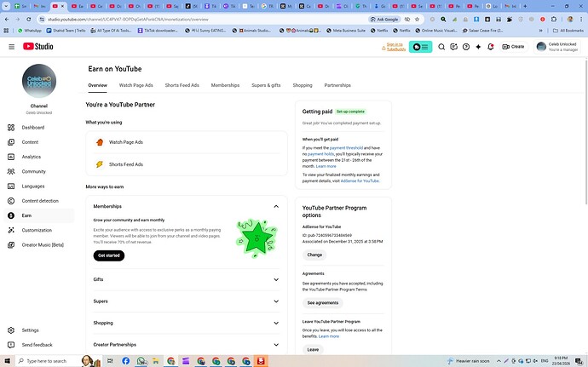Open Content in the sidebar
Image resolution: width=588 pixels, height=367 pixels.
(30, 142)
